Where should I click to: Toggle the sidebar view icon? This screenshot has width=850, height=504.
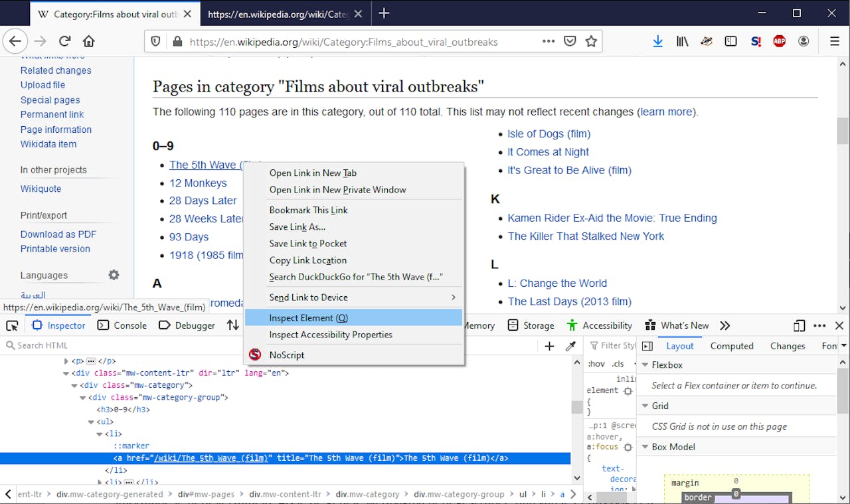pos(731,41)
